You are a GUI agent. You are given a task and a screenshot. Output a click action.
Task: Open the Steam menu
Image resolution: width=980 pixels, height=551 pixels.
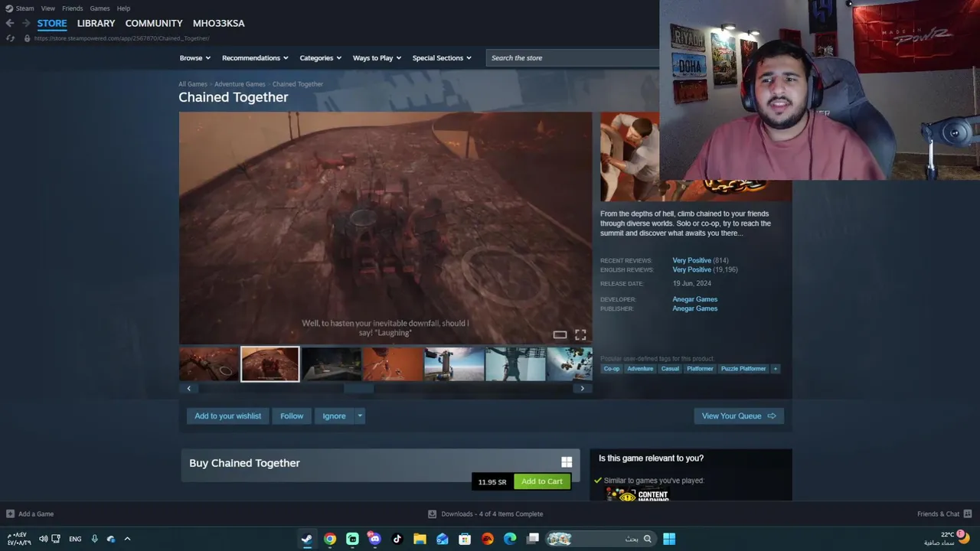pyautogui.click(x=19, y=8)
